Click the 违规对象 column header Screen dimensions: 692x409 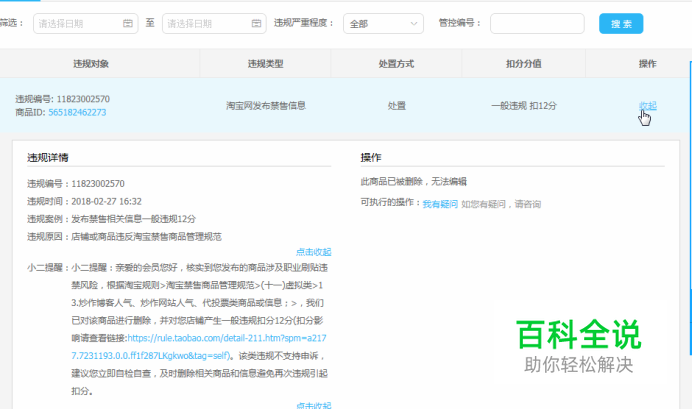coord(91,64)
